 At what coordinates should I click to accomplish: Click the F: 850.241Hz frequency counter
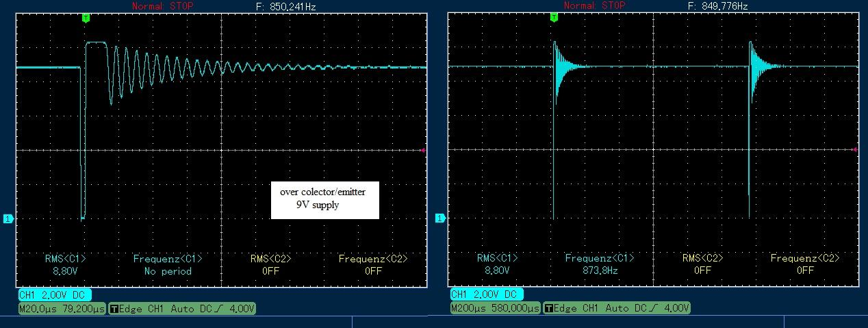pyautogui.click(x=285, y=6)
